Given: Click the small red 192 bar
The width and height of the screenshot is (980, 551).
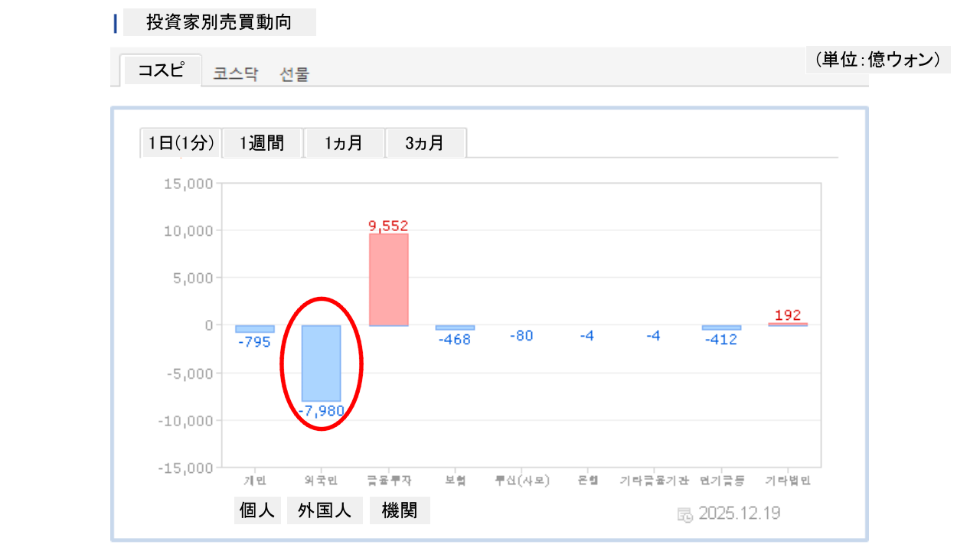Looking at the screenshot, I should coord(787,324).
